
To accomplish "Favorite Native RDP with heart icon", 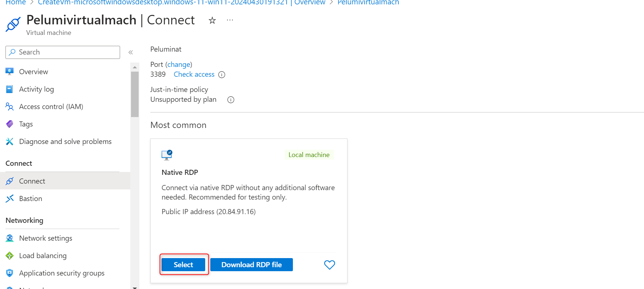I will [x=329, y=265].
